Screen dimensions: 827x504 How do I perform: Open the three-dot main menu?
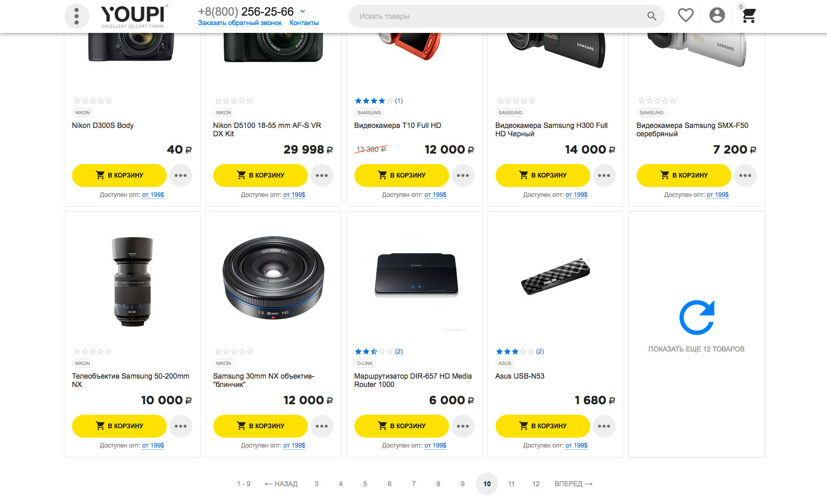(77, 16)
